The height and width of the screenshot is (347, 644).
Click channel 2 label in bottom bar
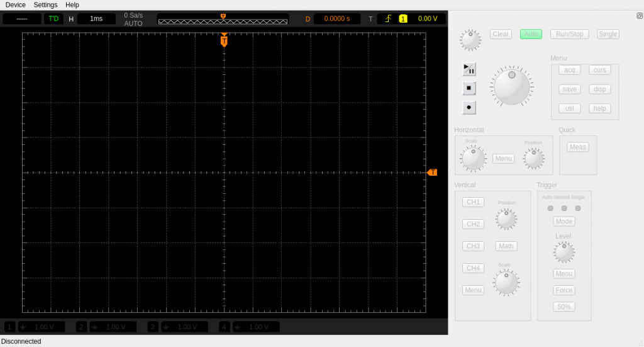point(81,327)
